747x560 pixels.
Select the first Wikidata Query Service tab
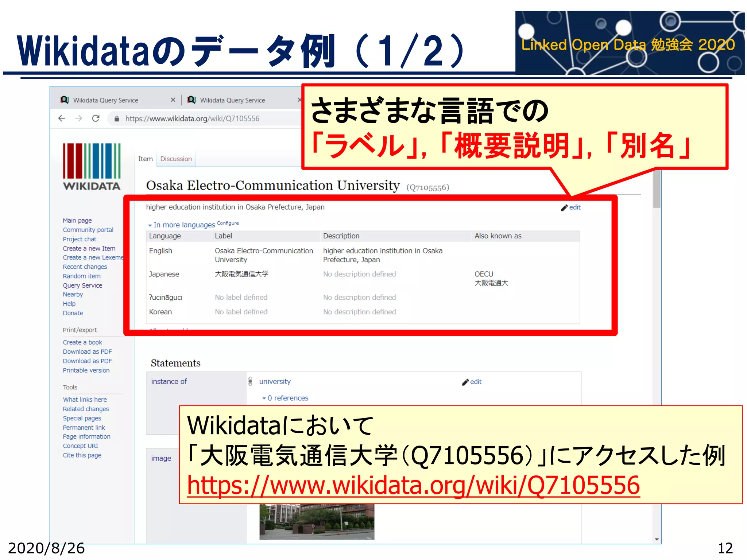(105, 100)
